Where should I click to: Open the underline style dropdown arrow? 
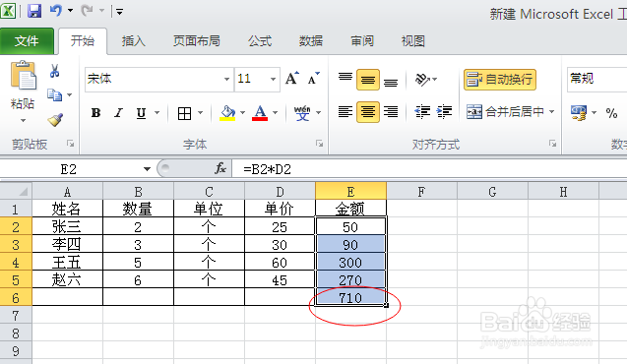click(x=157, y=113)
